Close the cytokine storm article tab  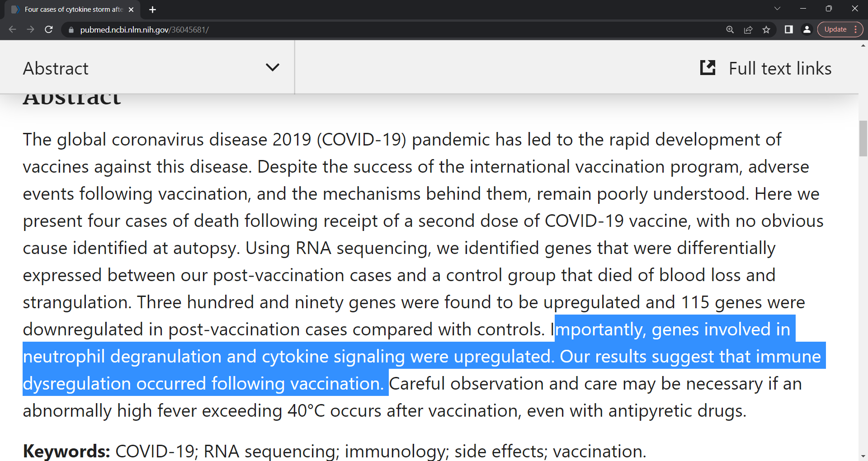(131, 9)
